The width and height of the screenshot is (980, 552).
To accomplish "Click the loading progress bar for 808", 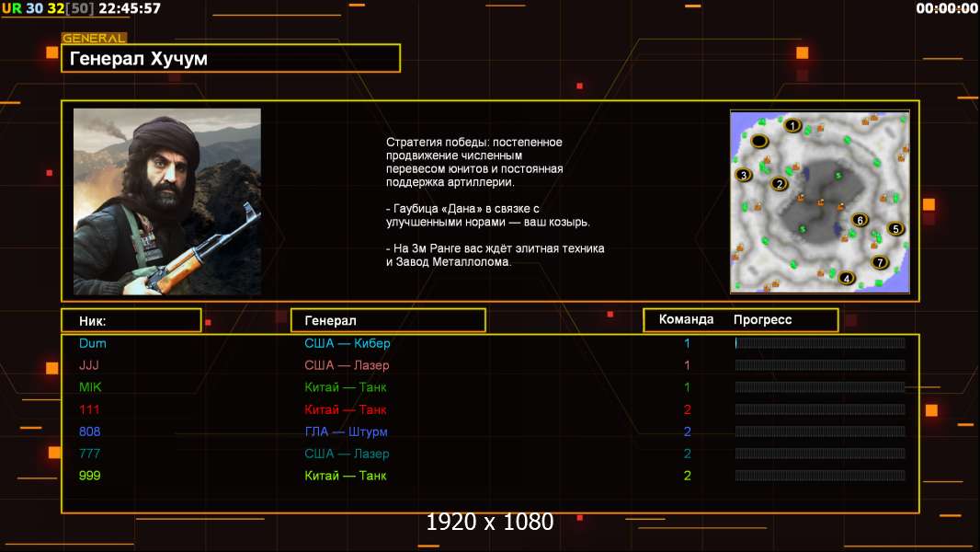I will (820, 431).
